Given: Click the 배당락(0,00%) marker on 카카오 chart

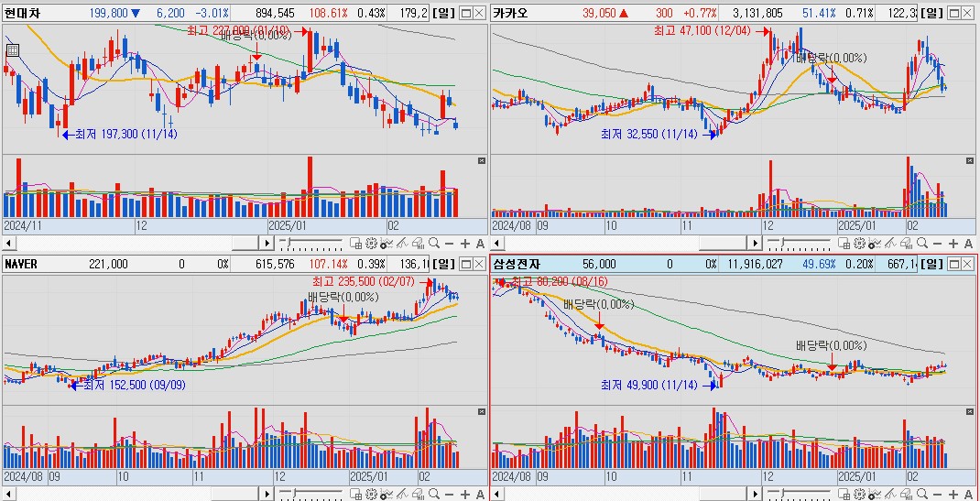Looking at the screenshot, I should point(831,58).
